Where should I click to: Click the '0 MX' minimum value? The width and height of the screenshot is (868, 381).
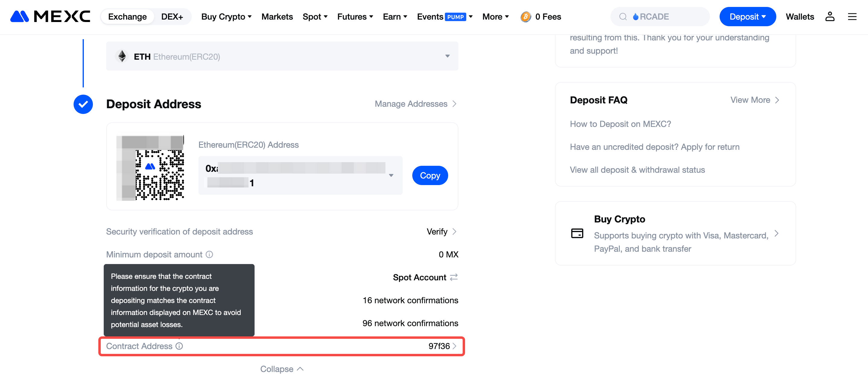coord(448,254)
